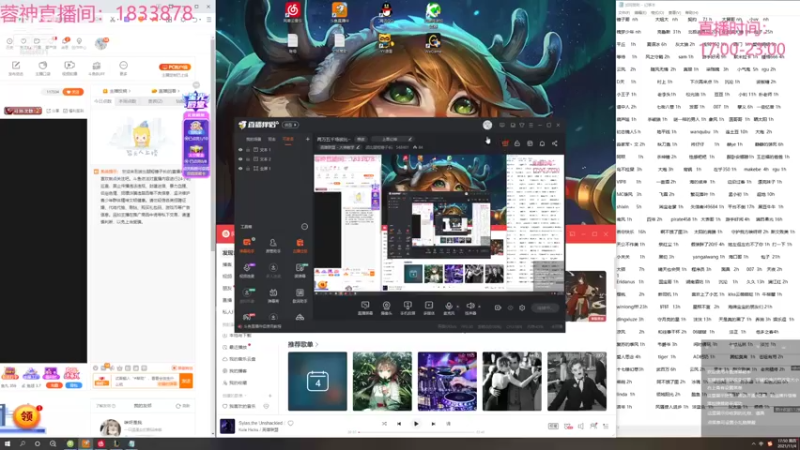
Task: Toggle the lock on 全屏 1 source
Action: coord(248,168)
